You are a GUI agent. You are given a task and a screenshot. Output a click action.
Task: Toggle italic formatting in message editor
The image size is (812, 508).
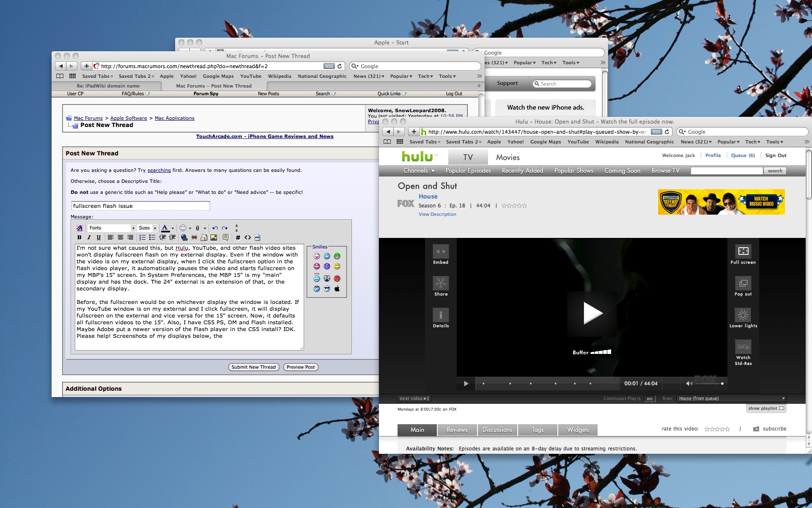pos(89,237)
